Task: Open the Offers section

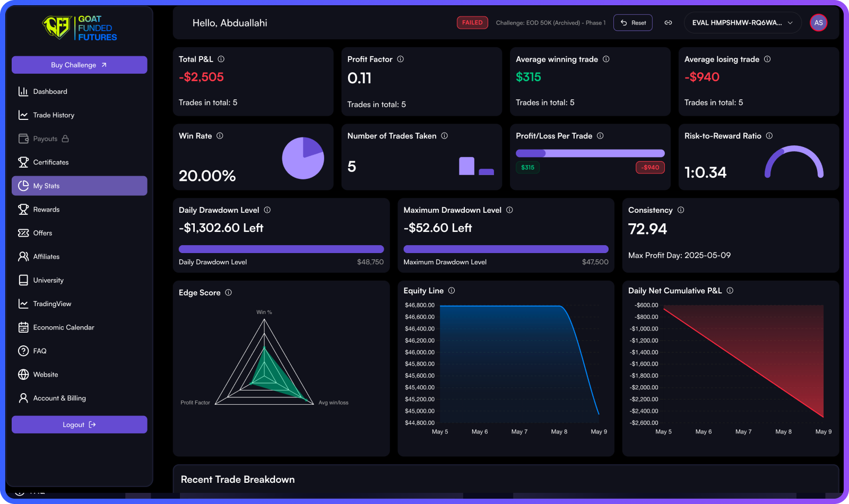Action: 42,232
